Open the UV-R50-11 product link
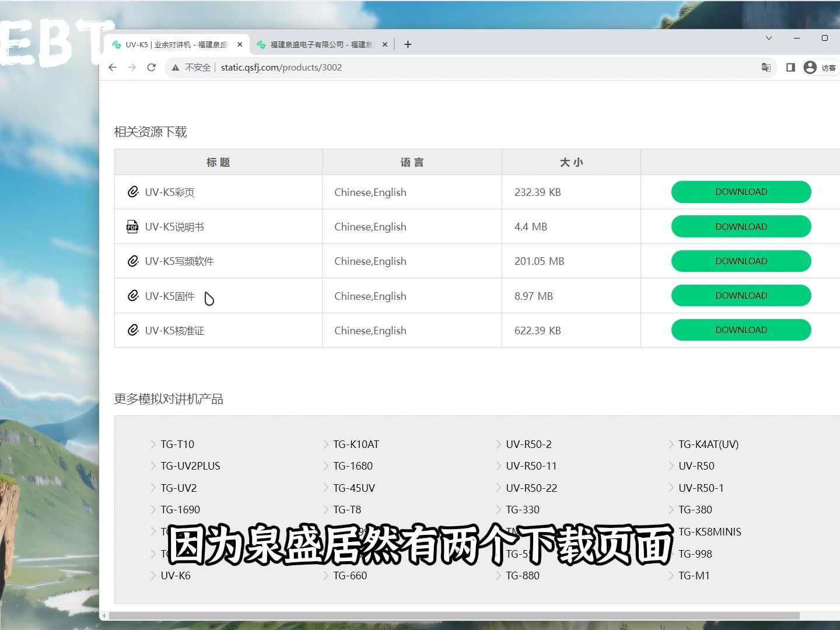The width and height of the screenshot is (840, 630). pyautogui.click(x=531, y=466)
